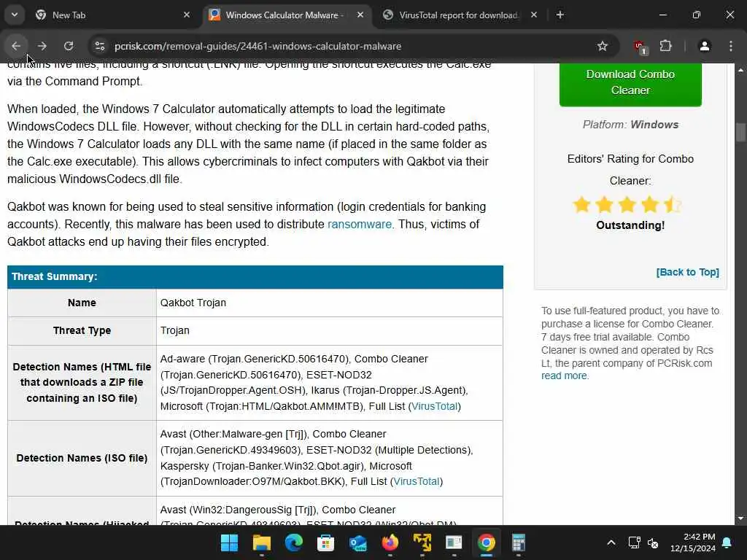Click the Back to Top link
This screenshot has width=747, height=560.
[687, 272]
